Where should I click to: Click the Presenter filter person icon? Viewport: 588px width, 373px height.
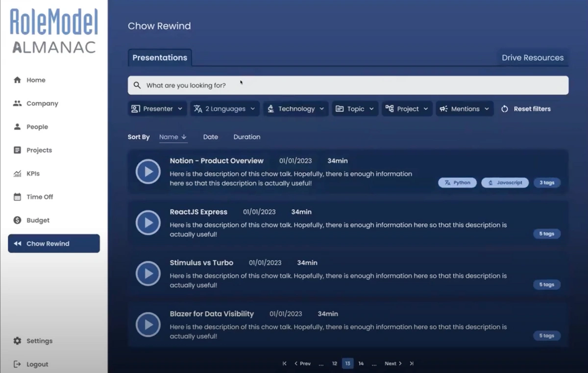point(136,109)
